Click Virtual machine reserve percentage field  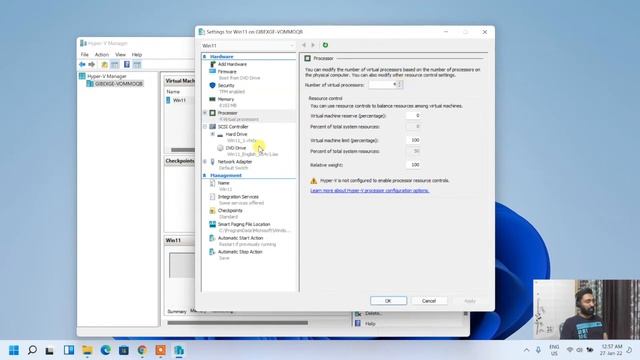(x=413, y=116)
